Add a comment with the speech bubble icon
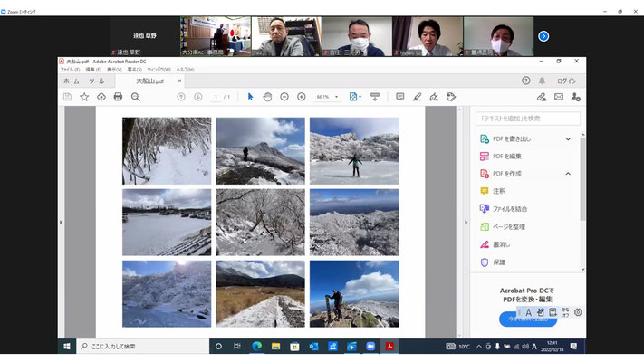644x362 pixels. click(x=399, y=97)
